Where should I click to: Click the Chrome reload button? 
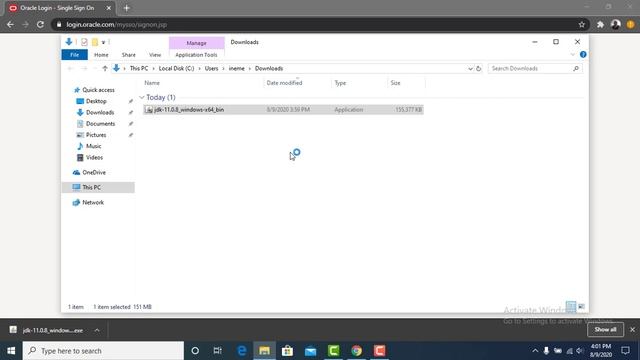40,24
